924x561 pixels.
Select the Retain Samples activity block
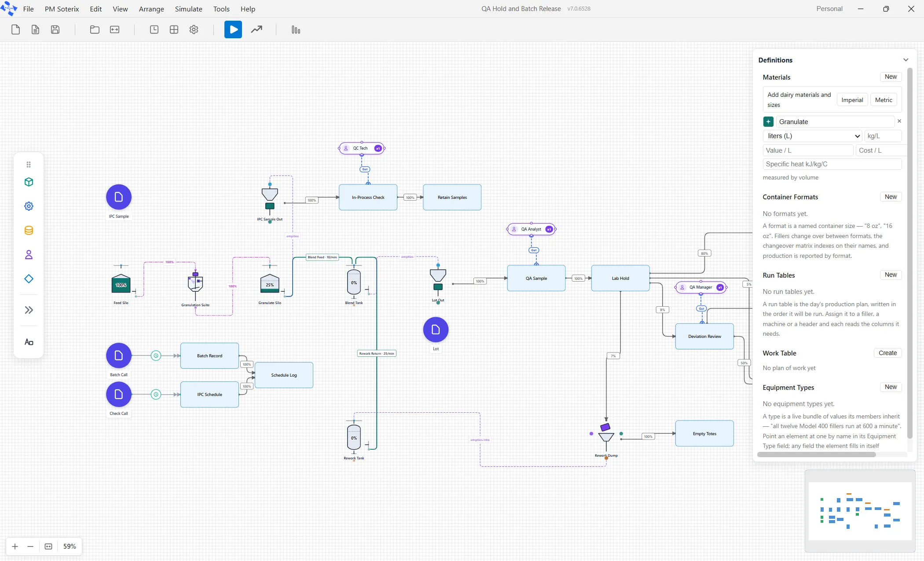click(452, 197)
